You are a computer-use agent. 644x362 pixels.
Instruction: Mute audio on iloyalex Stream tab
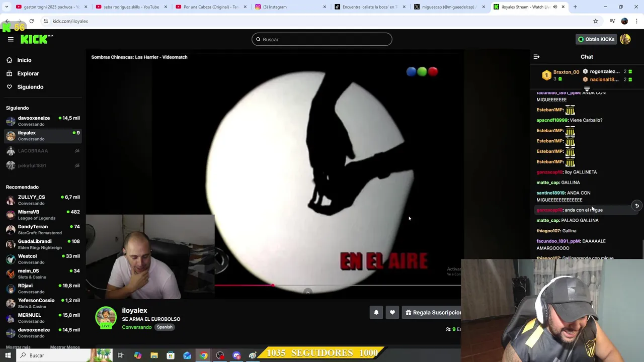click(x=555, y=7)
